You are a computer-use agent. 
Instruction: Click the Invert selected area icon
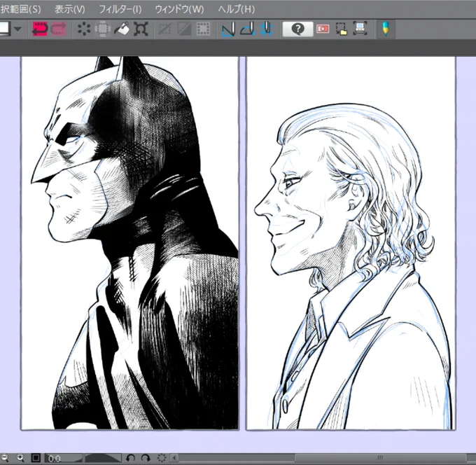click(184, 29)
